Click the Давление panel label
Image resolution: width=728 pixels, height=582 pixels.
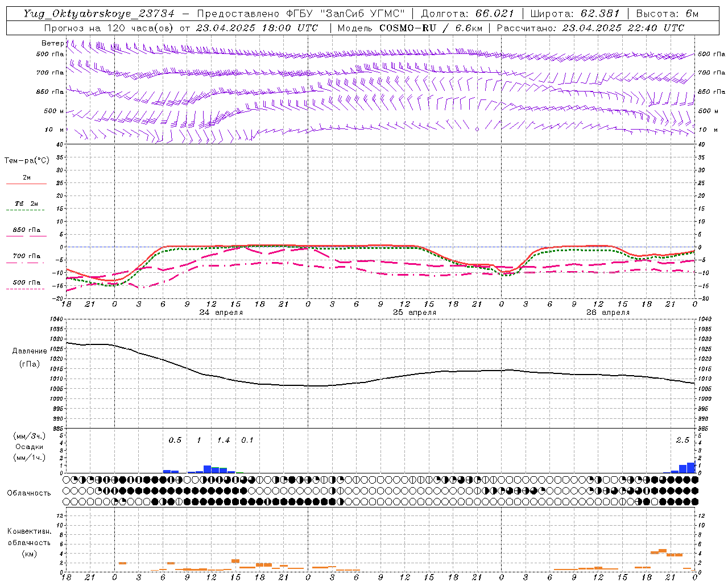pos(30,351)
